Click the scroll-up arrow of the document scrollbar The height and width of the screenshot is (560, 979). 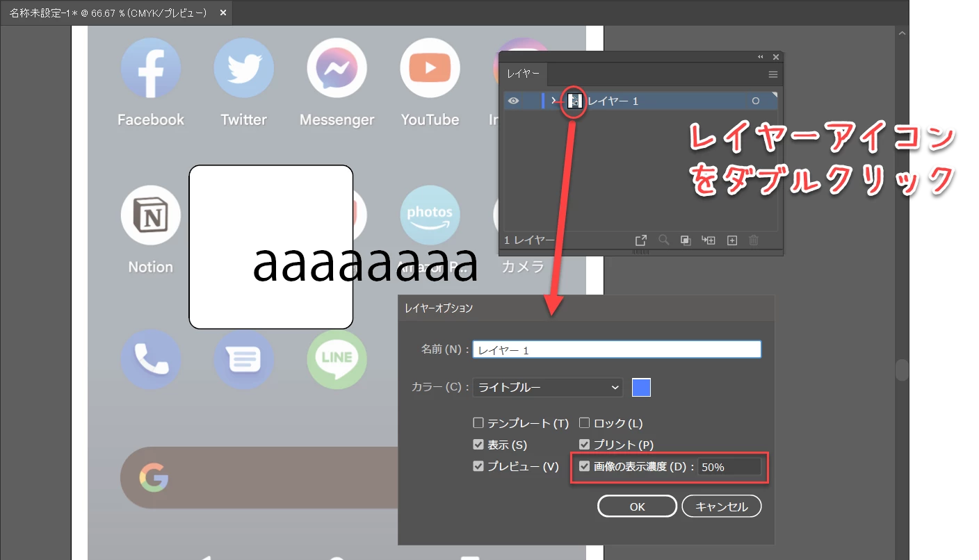(x=903, y=33)
